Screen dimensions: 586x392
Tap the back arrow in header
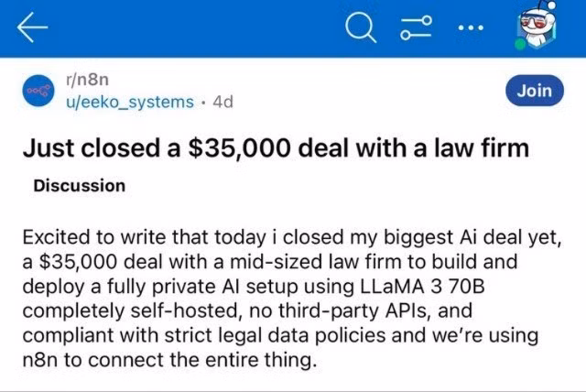(30, 29)
